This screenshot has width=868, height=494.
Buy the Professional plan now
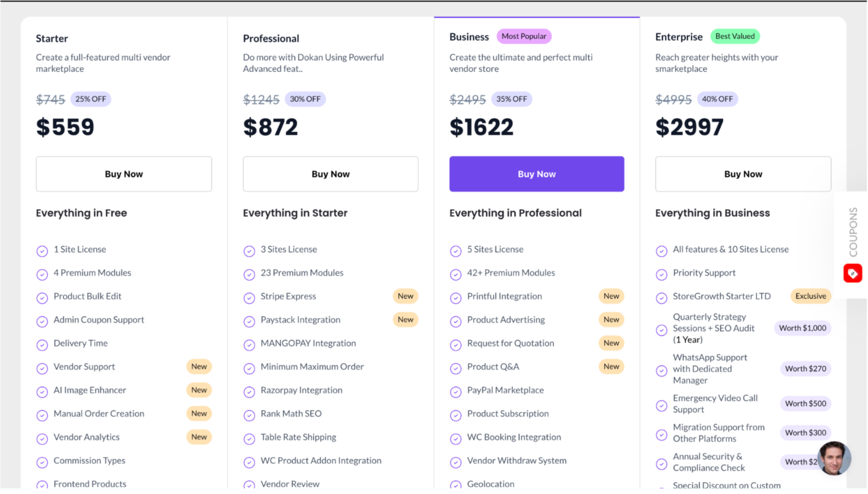[x=330, y=174]
